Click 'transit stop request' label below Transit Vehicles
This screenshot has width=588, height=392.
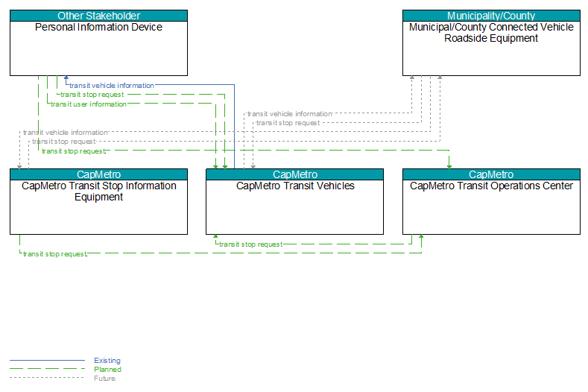pos(250,244)
